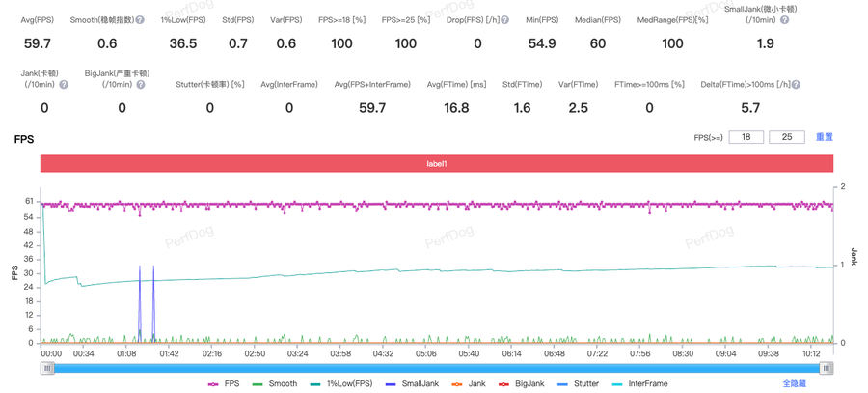Show help for the Jank(卡顿) /10min metric
The image size is (868, 393).
click(x=64, y=84)
